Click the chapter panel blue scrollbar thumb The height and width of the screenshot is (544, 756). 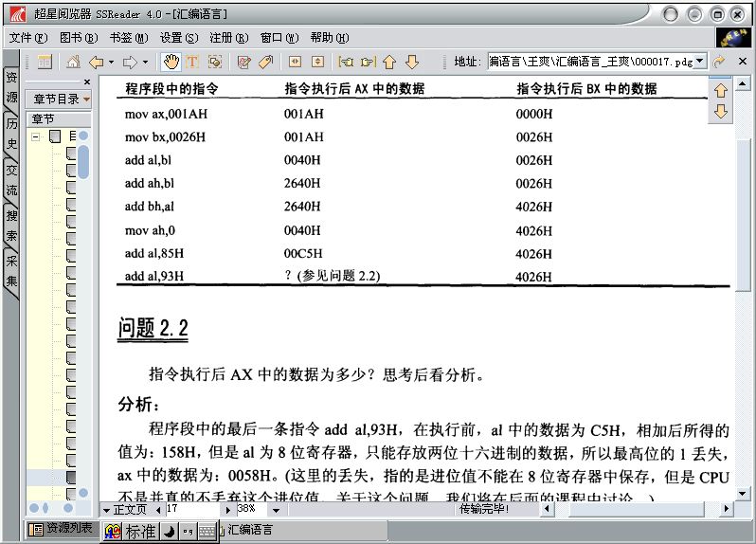click(83, 161)
